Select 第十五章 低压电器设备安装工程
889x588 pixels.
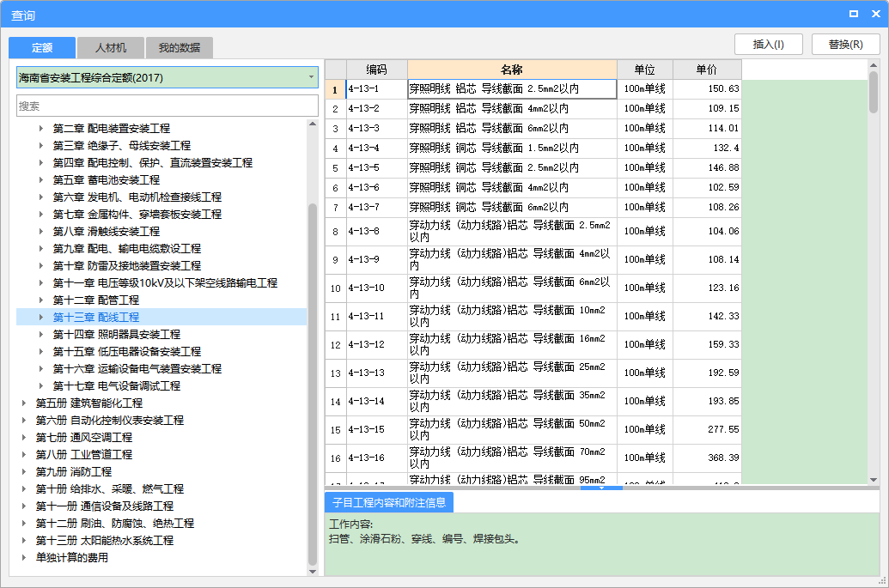pyautogui.click(x=127, y=352)
